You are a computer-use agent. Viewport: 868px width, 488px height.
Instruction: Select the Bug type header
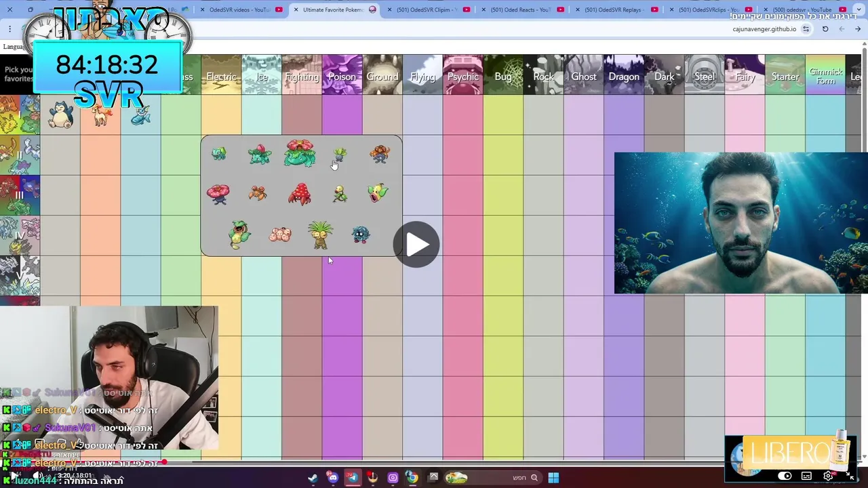pyautogui.click(x=503, y=75)
